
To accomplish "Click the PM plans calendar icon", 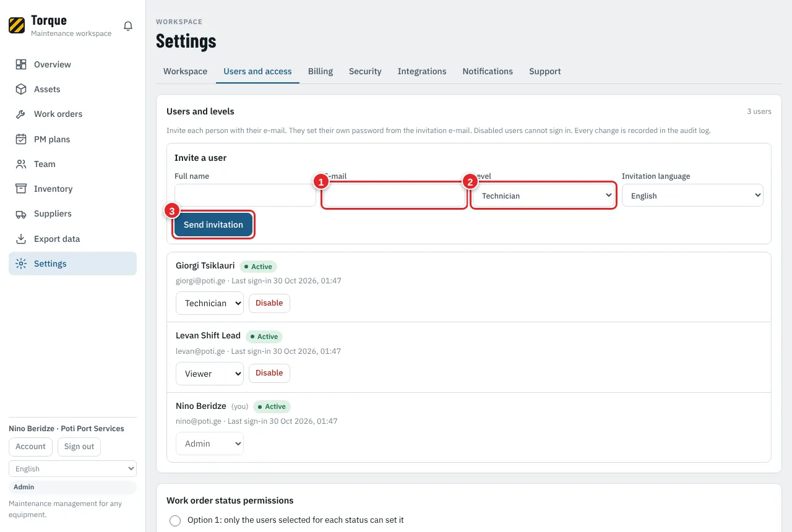I will click(x=21, y=139).
